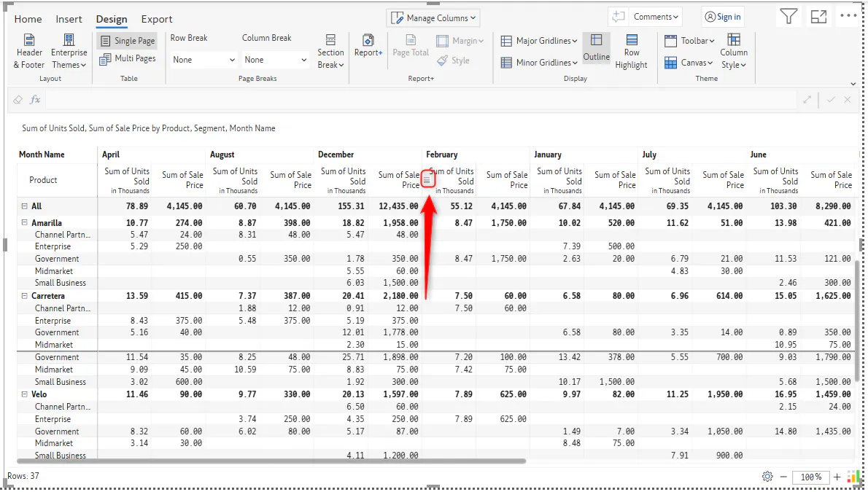This screenshot has width=868, height=492.
Task: Open Header & Footer layout option
Action: coord(28,52)
